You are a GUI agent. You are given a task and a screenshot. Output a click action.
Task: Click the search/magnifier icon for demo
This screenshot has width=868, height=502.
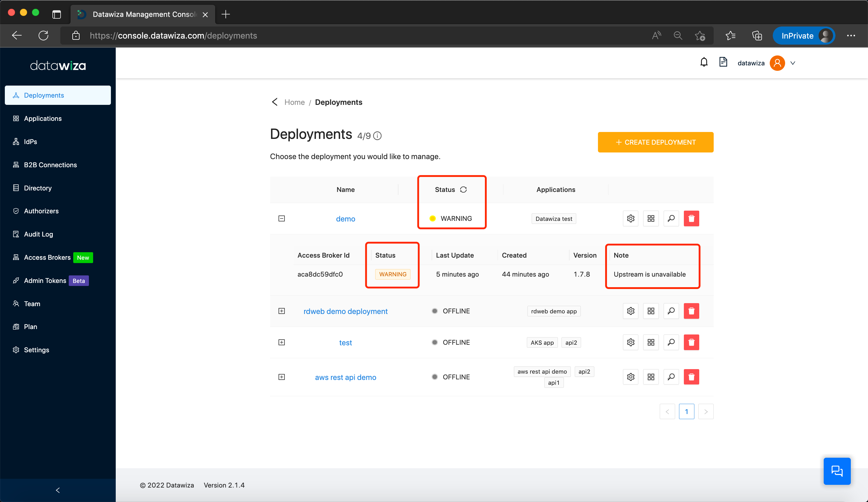click(671, 218)
